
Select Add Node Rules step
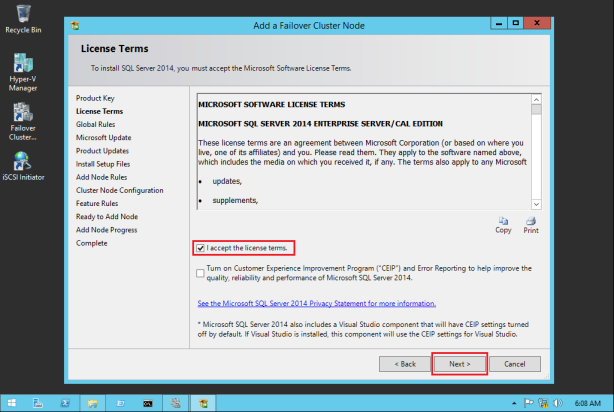coord(101,177)
